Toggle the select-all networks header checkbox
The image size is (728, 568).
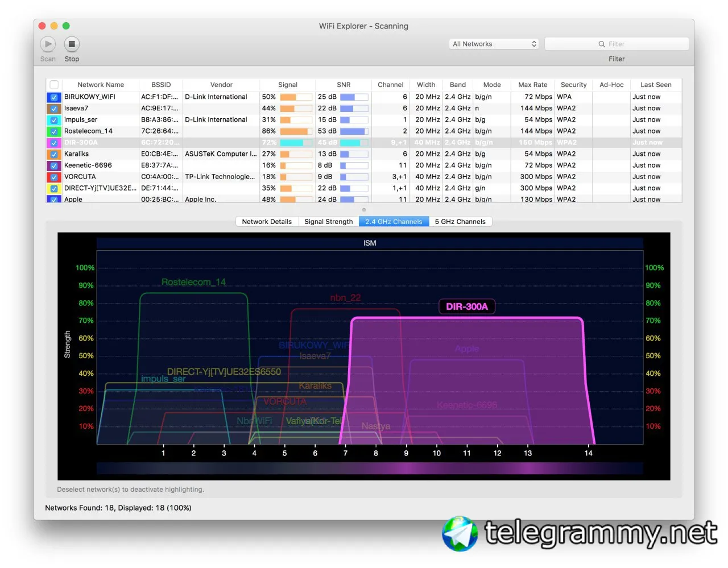click(x=54, y=85)
